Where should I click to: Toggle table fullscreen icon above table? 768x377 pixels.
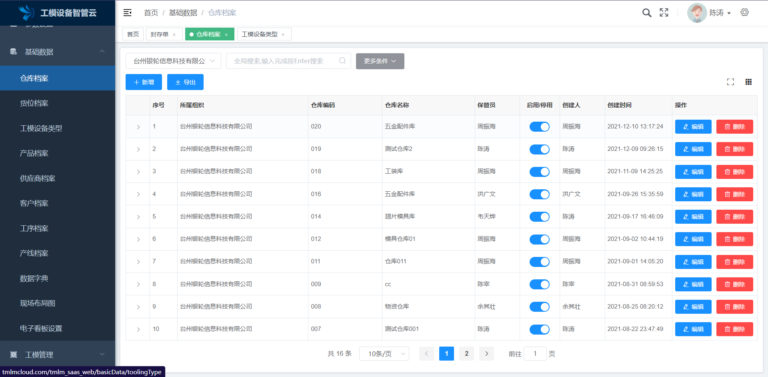coord(730,82)
